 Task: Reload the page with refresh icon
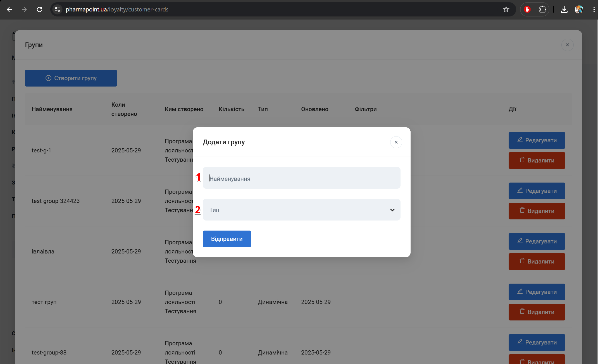39,9
